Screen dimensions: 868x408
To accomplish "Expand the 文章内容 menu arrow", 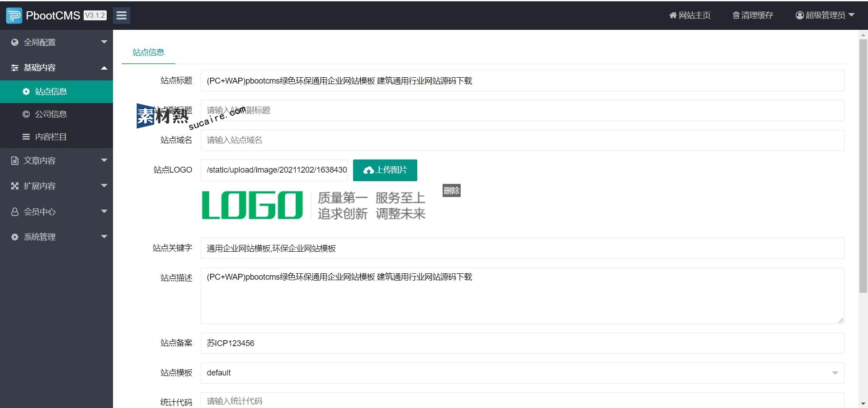I will pyautogui.click(x=104, y=160).
